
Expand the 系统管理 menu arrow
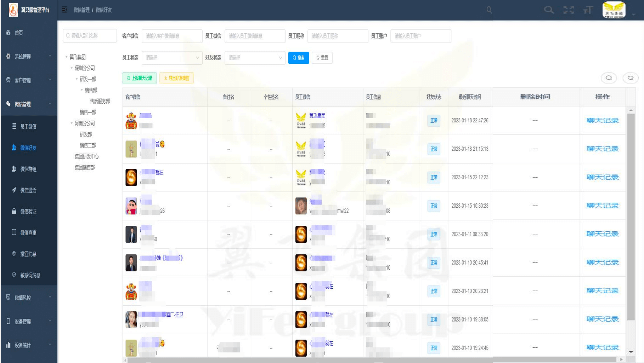50,56
